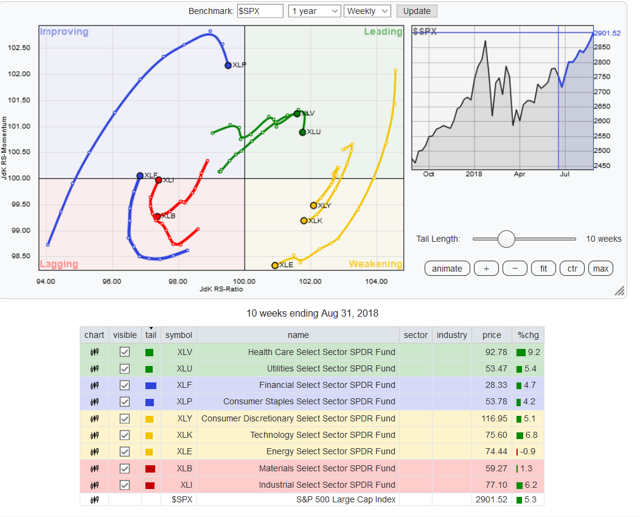The height and width of the screenshot is (517, 640).
Task: Click the XLE symbol cell
Action: point(179,452)
